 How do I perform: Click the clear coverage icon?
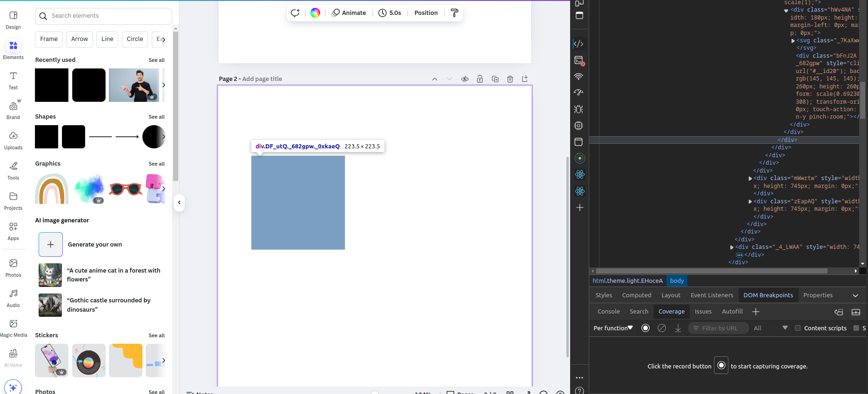662,328
